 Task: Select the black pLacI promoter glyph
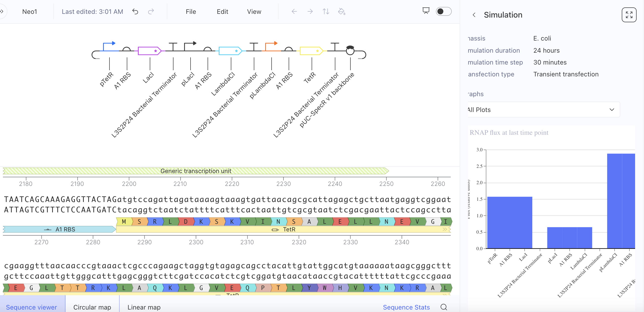[190, 46]
